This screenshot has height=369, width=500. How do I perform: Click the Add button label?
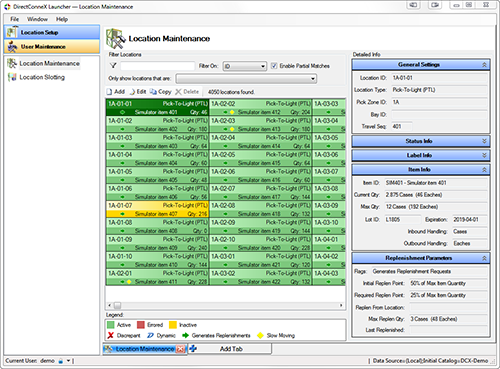click(x=119, y=92)
